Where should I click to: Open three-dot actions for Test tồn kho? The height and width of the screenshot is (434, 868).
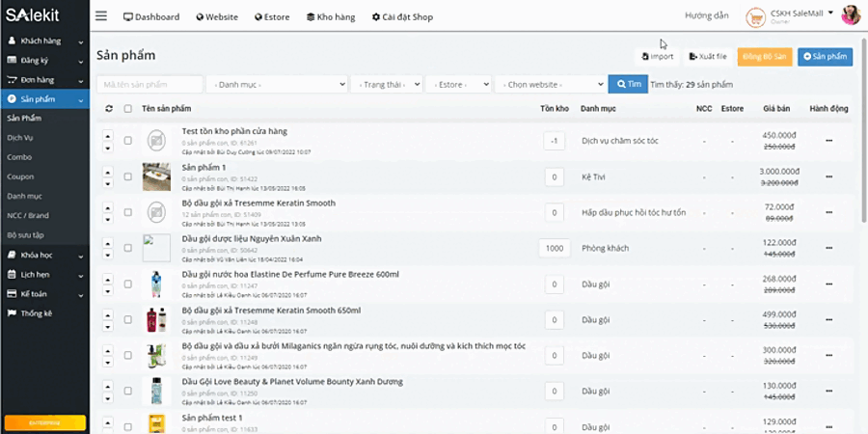pos(828,141)
